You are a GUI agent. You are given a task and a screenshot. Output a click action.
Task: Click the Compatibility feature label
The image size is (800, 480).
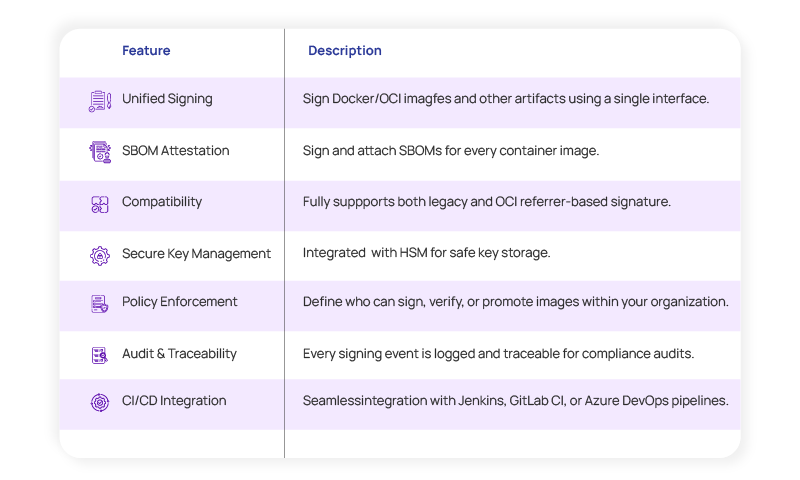coord(162,202)
